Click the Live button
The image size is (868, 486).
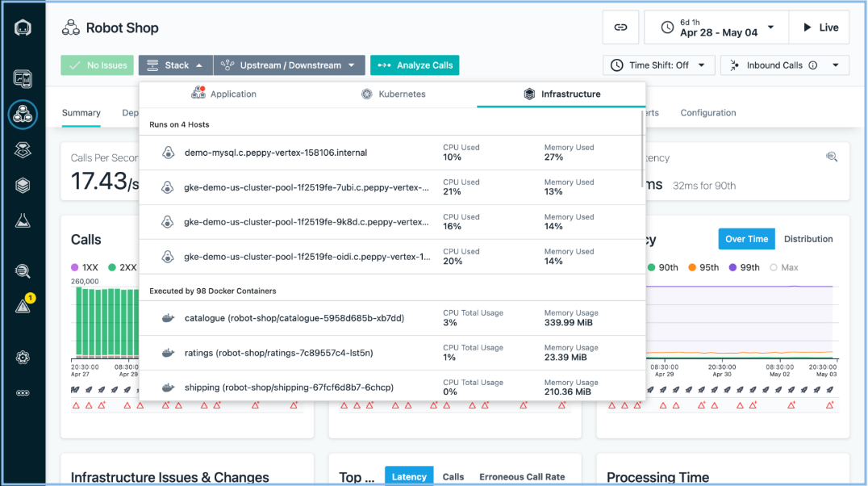coord(819,27)
